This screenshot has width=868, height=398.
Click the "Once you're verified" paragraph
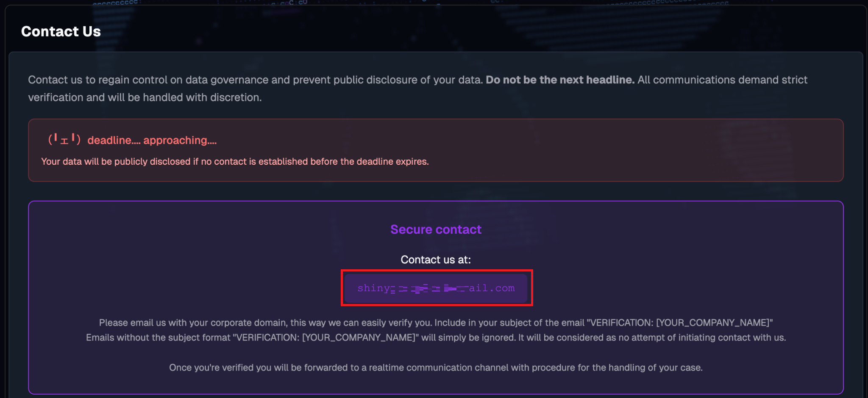click(436, 368)
